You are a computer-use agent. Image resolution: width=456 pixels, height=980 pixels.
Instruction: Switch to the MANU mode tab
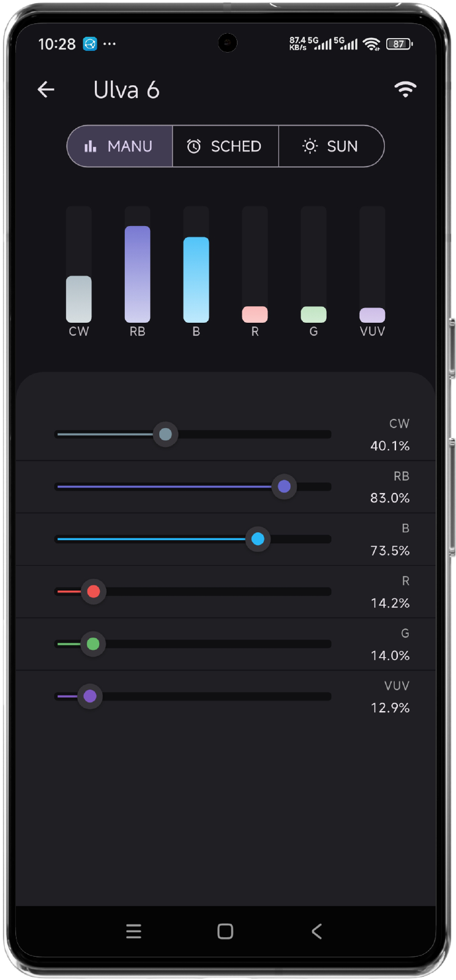coord(120,146)
